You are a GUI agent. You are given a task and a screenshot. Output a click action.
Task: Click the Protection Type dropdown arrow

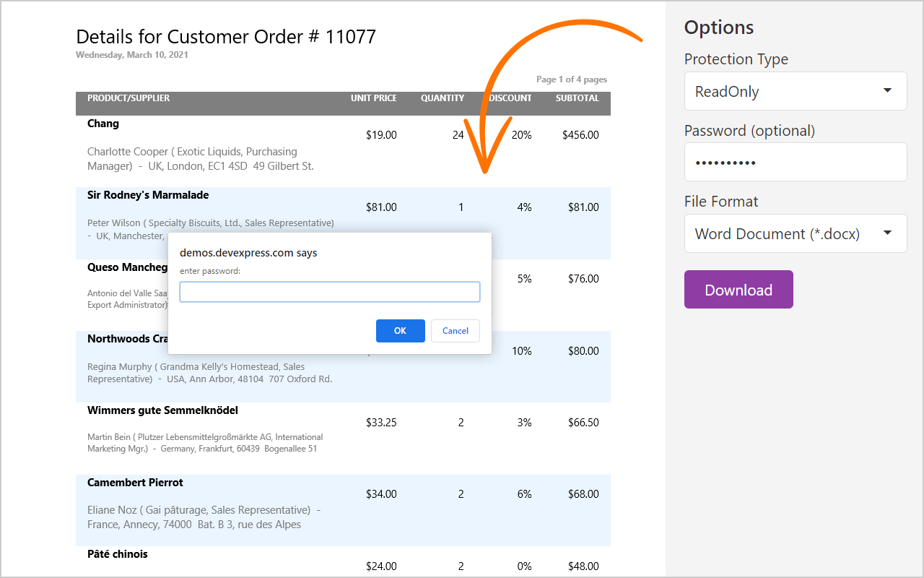[887, 91]
